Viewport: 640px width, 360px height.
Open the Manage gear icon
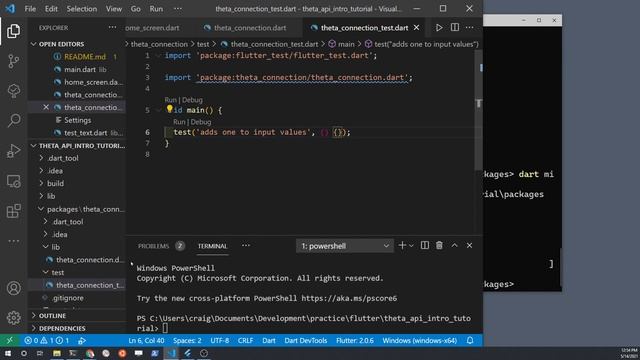point(13,318)
